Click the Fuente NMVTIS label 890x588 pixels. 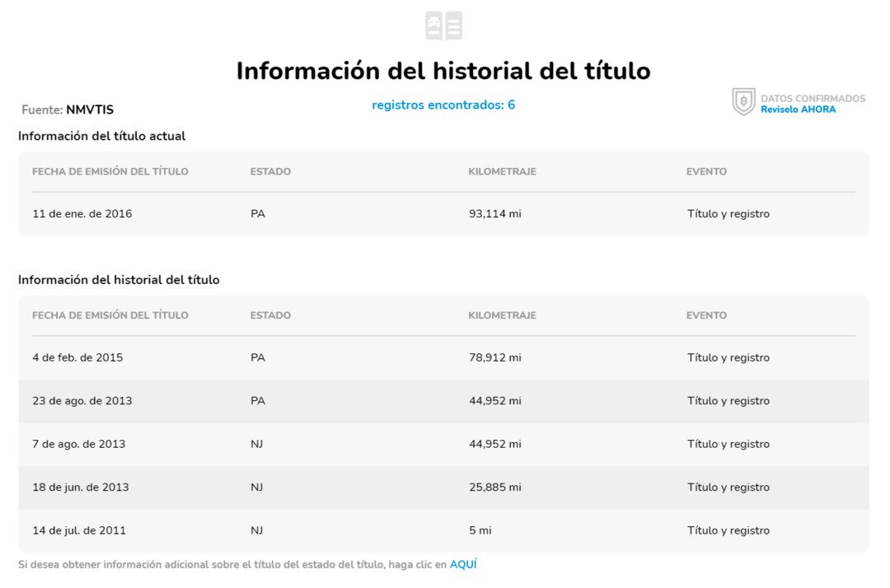(66, 110)
